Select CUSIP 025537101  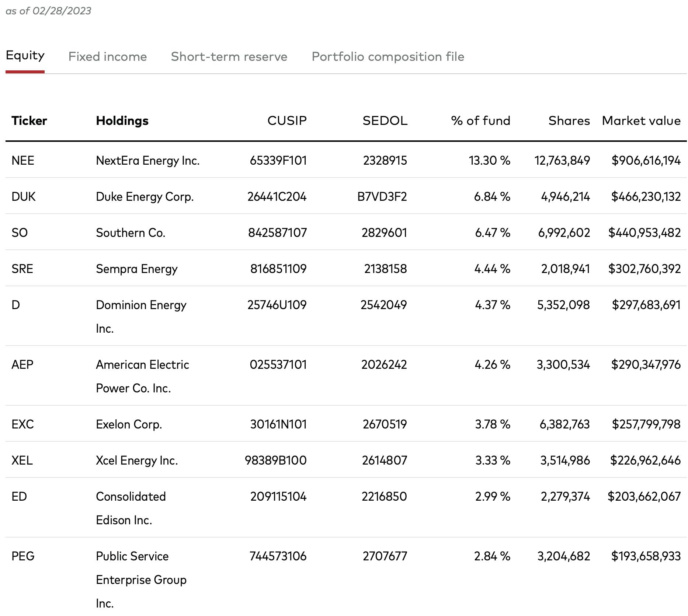click(x=278, y=364)
